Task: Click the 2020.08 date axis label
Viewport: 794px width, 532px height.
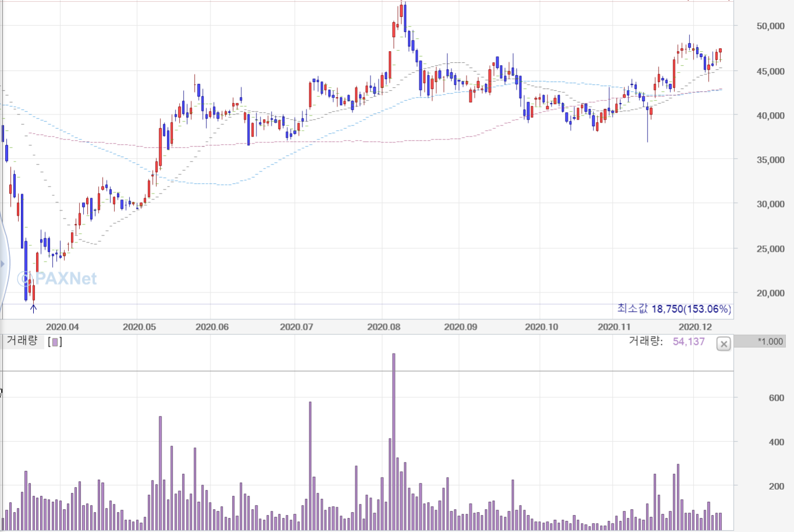Action: [x=383, y=327]
